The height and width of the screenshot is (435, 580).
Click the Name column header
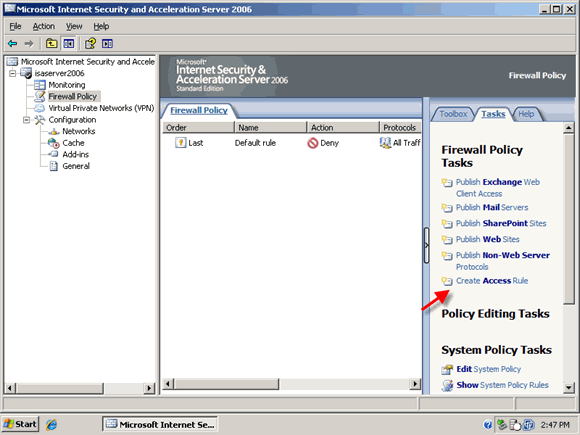coord(271,128)
